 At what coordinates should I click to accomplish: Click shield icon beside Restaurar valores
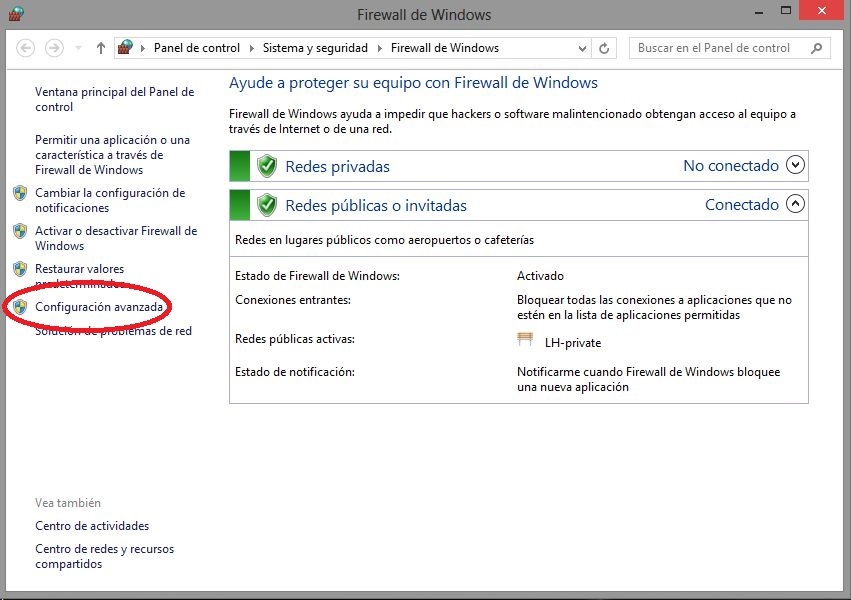pyautogui.click(x=20, y=269)
